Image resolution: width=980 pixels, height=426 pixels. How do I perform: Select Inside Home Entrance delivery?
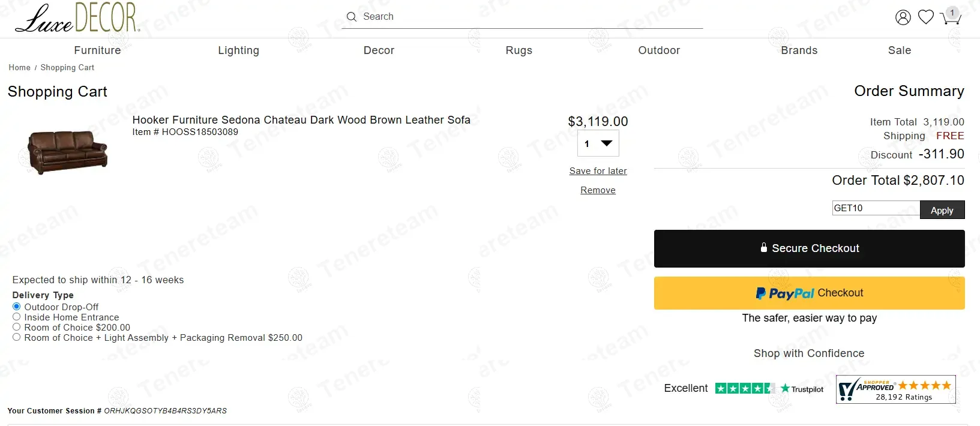pyautogui.click(x=17, y=317)
